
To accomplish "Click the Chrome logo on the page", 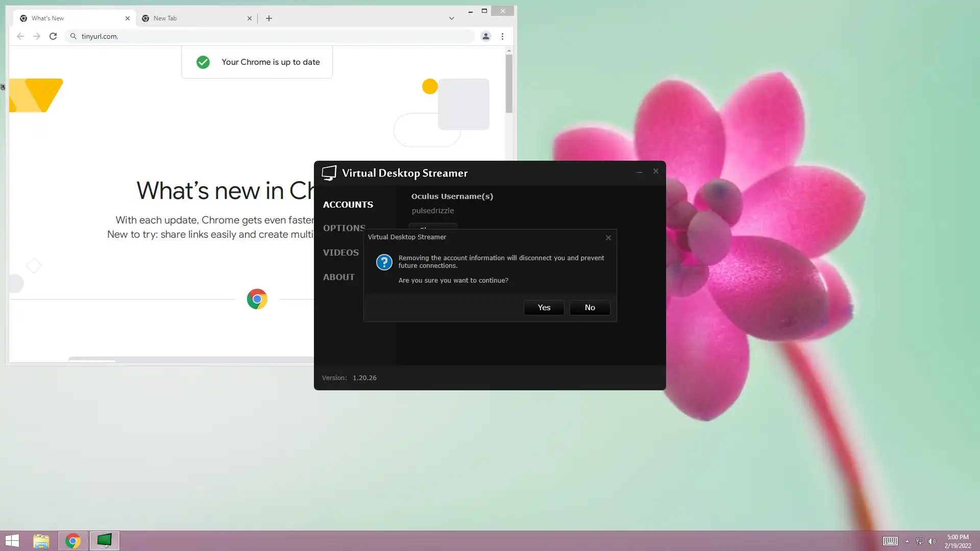I will pyautogui.click(x=257, y=299).
